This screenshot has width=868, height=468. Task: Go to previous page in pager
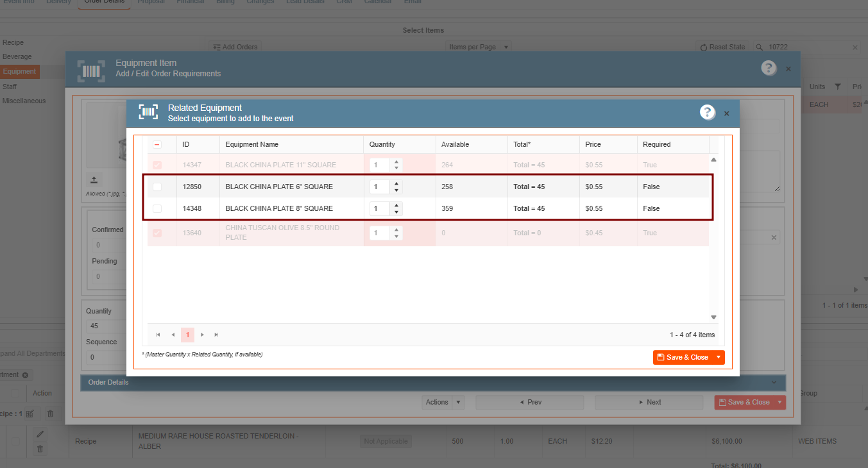[173, 335]
